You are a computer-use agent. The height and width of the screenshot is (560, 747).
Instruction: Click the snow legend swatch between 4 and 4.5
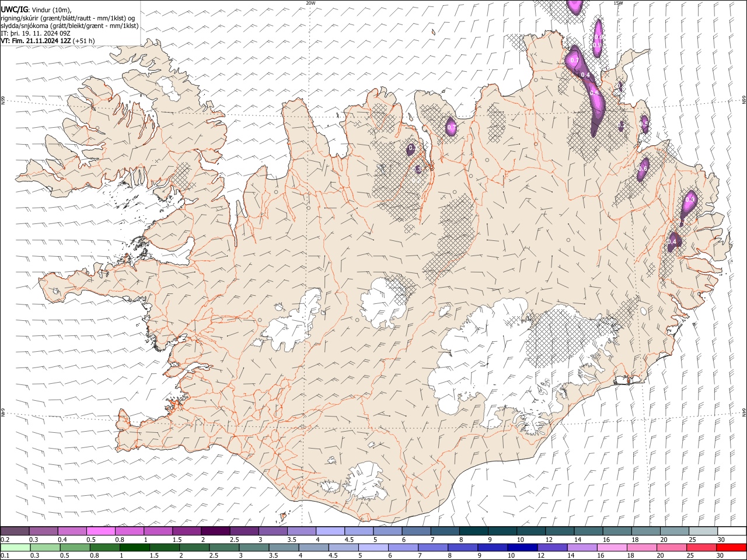(330, 531)
